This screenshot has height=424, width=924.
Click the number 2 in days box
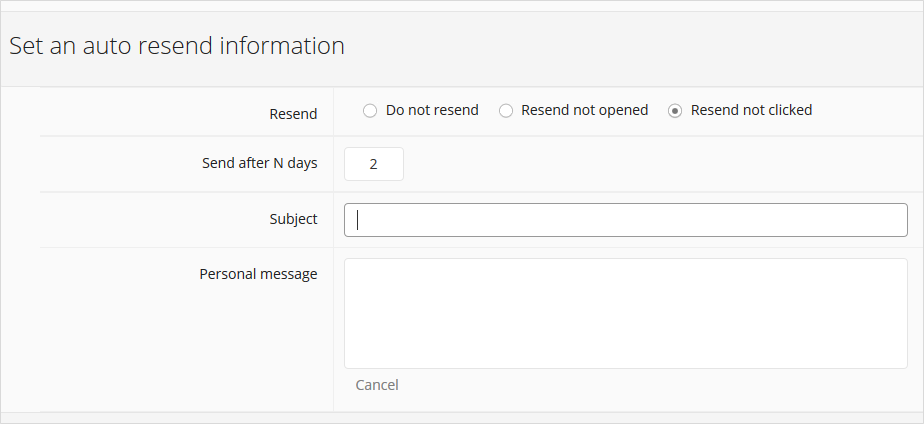pos(373,164)
